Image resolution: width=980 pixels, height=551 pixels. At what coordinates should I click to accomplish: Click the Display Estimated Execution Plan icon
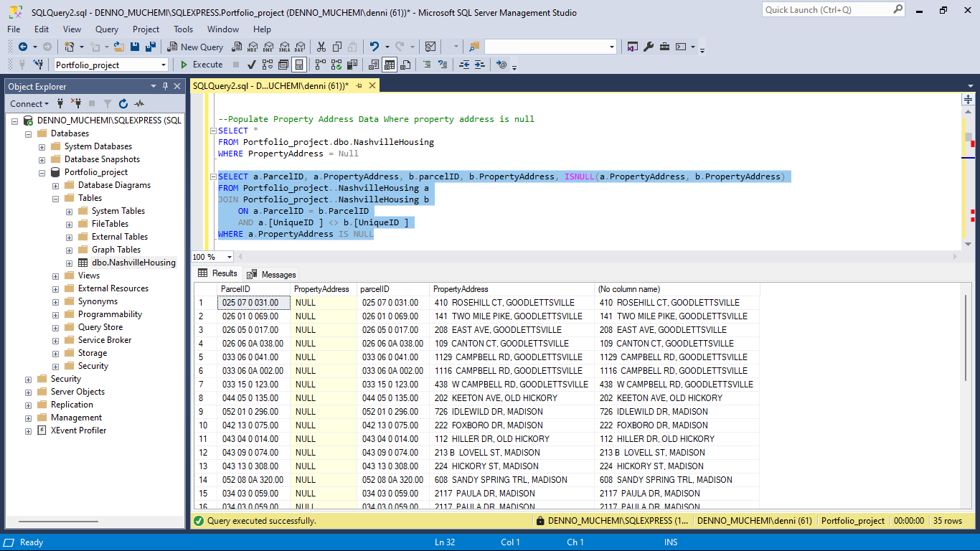pos(268,65)
